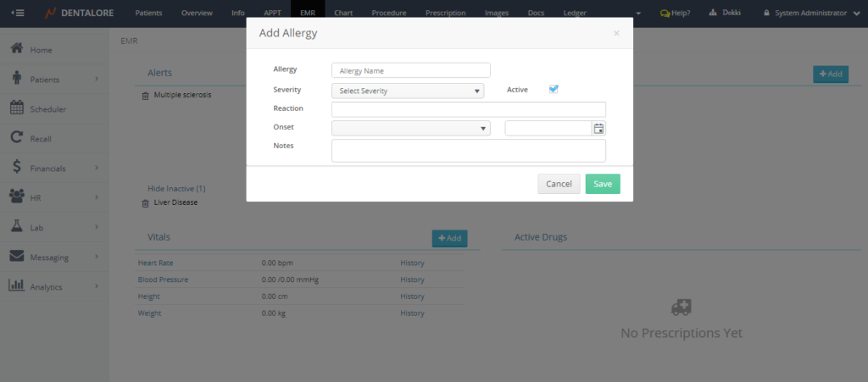Click the green Save button
The image size is (868, 382).
click(x=603, y=184)
